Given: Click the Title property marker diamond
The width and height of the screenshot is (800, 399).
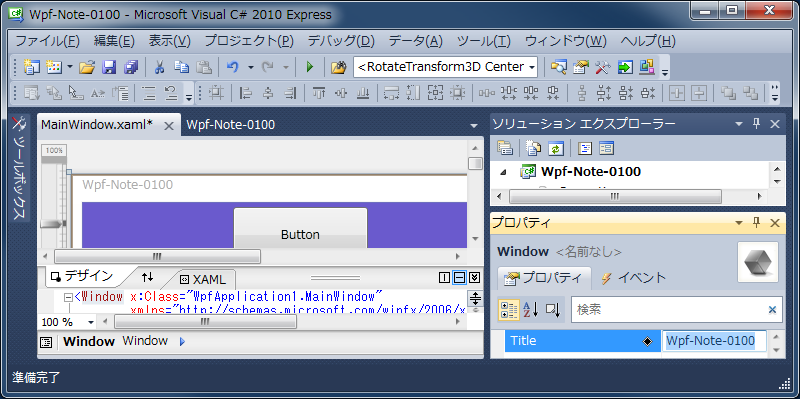Looking at the screenshot, I should (x=647, y=342).
